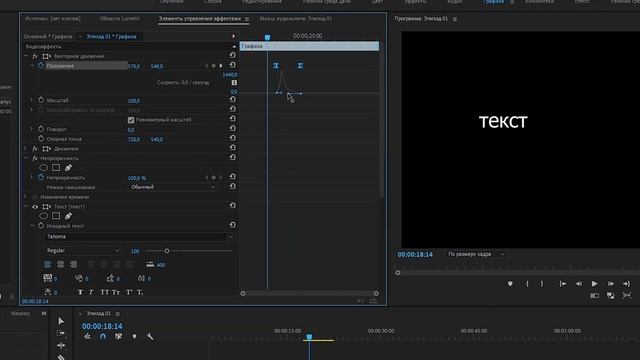Viewport: 640px width, 360px height.
Task: Create rectangle mask under Непрозрачность
Action: [x=56, y=168]
